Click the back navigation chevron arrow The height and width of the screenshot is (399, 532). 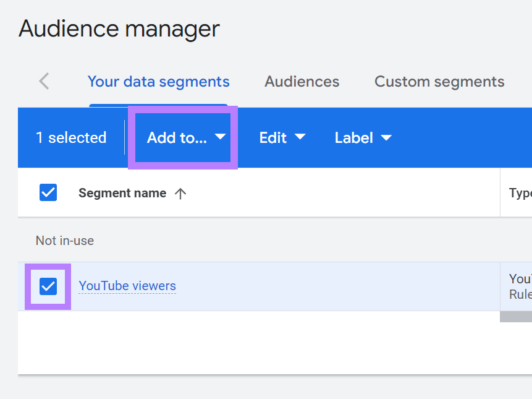[x=43, y=81]
